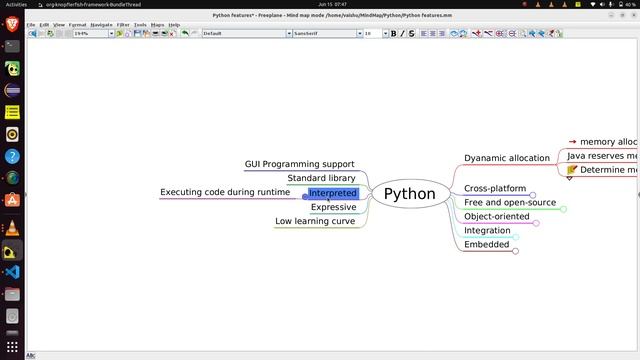Image resolution: width=640 pixels, height=360 pixels.
Task: Click the red X close map icon
Action: [x=172, y=34]
